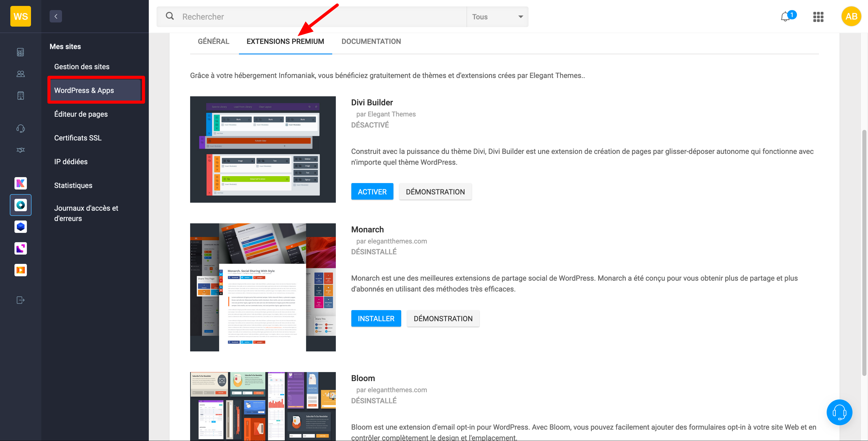Focus the Rechercher search field
868x441 pixels.
click(311, 17)
